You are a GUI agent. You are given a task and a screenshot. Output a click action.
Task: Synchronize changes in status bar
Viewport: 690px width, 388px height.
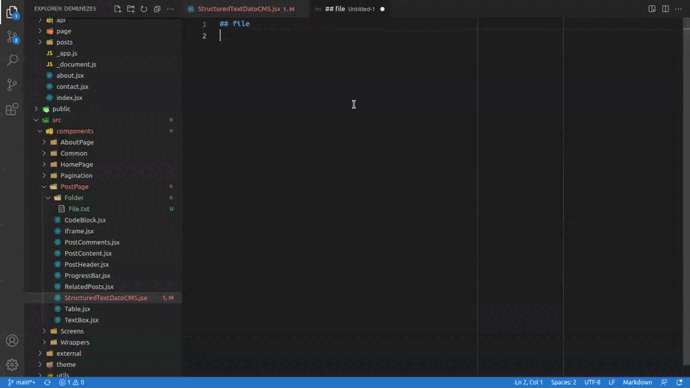47,382
